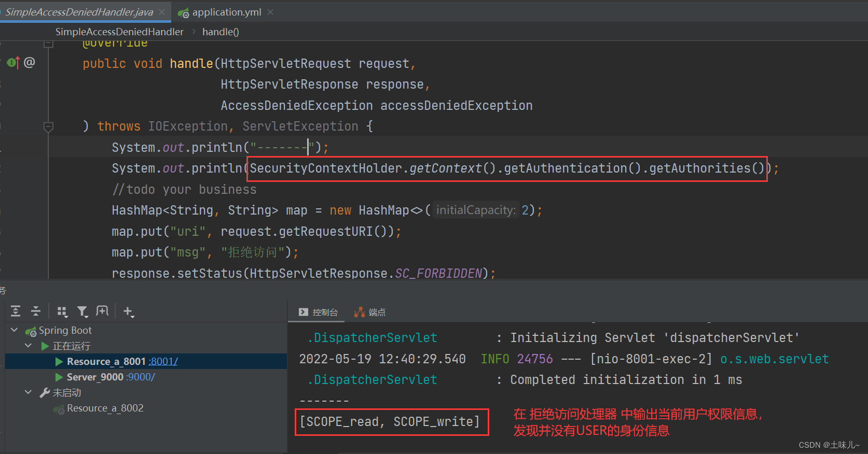Select Spring Boot tree item

[x=65, y=330]
